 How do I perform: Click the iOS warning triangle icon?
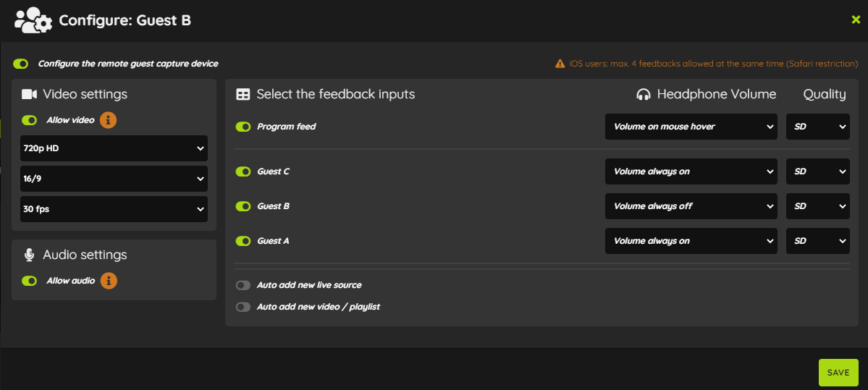pos(560,64)
